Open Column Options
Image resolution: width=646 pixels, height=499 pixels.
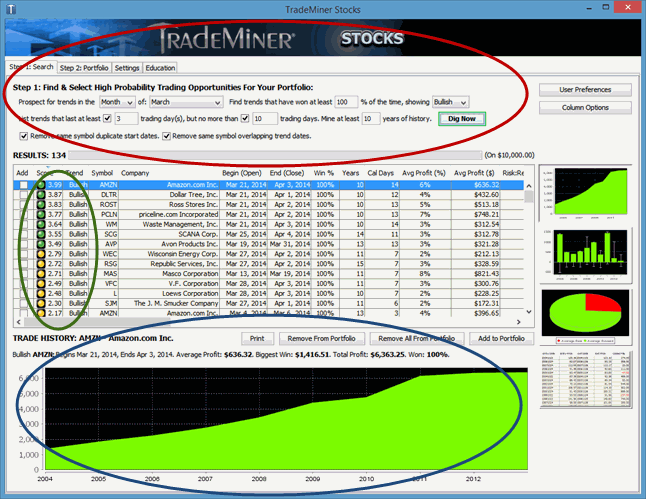tap(585, 108)
